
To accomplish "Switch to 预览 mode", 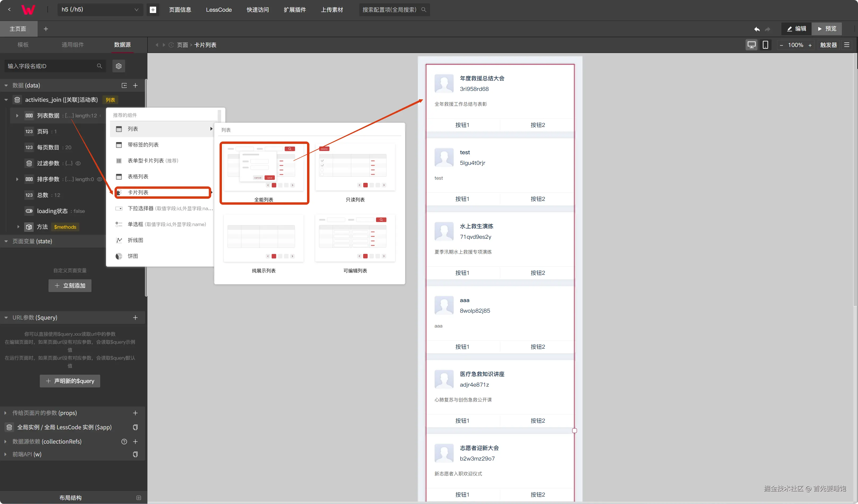I will [x=827, y=29].
